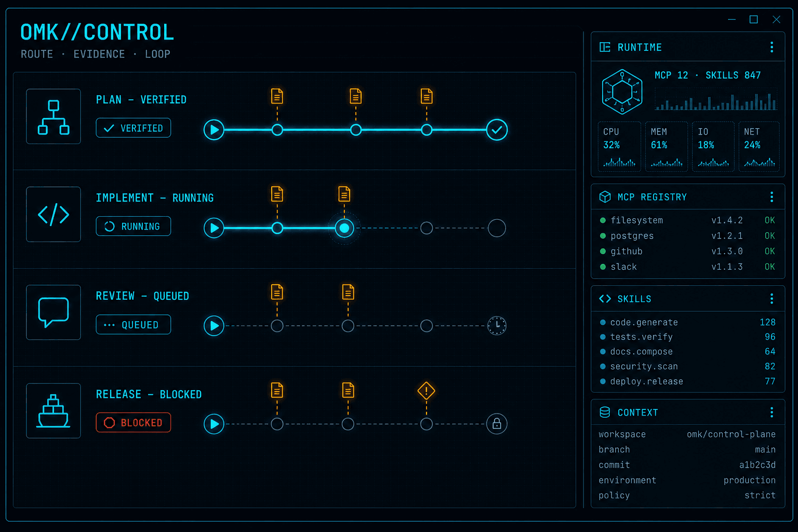The height and width of the screenshot is (532, 798).
Task: Open the IO 18% metric tile
Action: tap(713, 147)
